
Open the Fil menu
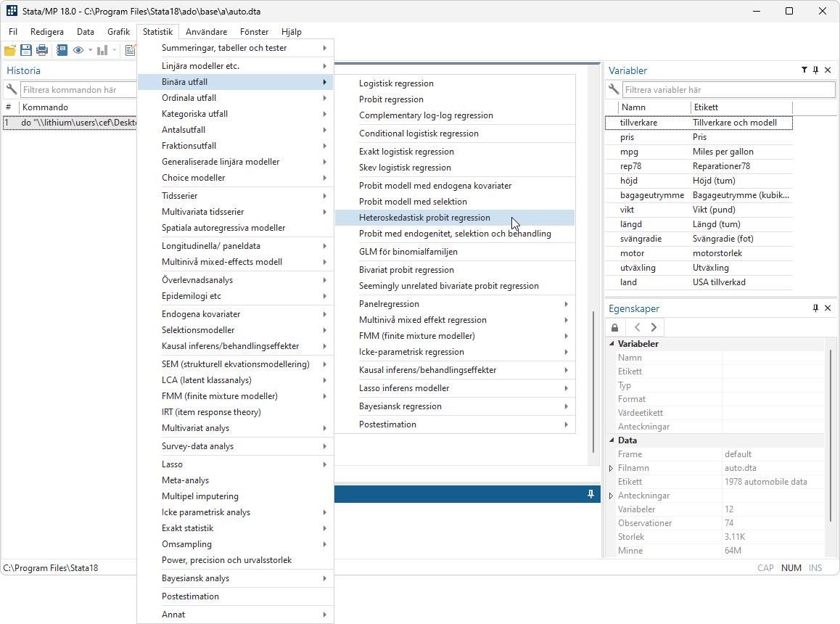13,32
